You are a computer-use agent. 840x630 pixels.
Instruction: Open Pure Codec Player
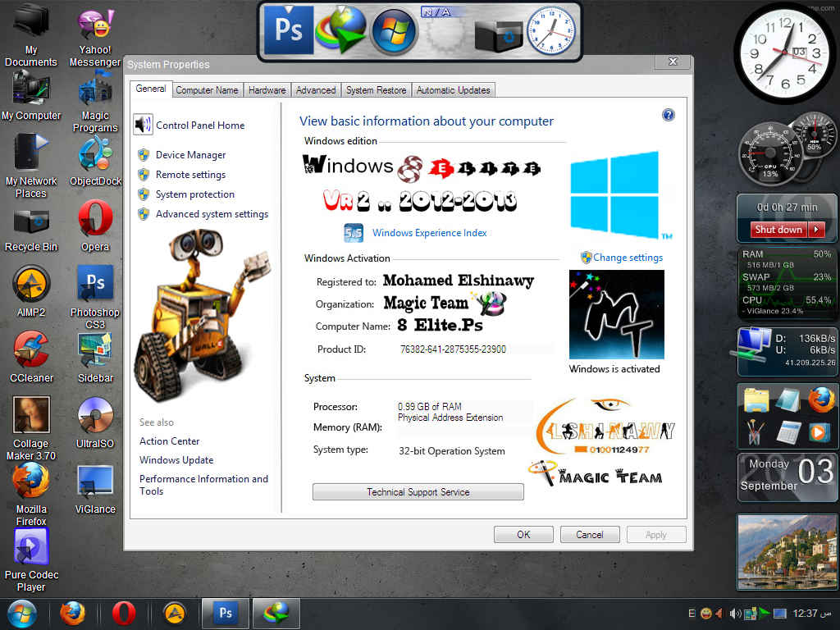[31, 546]
